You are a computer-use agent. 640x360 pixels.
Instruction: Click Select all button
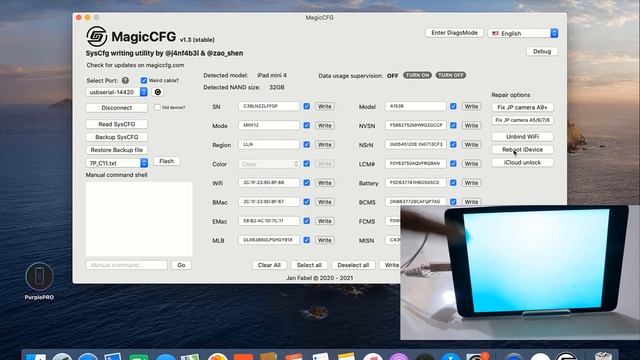click(x=309, y=265)
